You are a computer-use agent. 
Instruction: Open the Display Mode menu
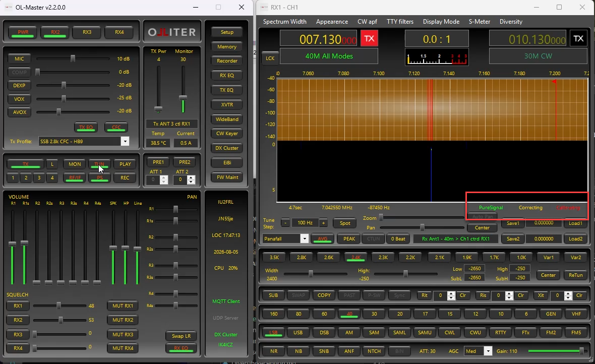coord(441,22)
